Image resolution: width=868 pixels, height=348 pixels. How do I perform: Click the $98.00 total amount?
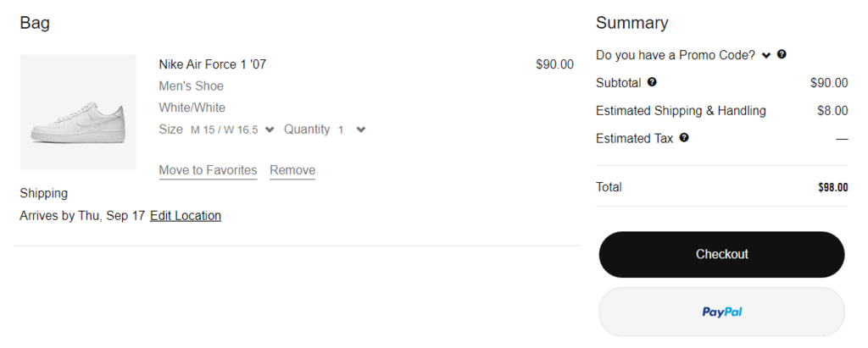(x=832, y=187)
